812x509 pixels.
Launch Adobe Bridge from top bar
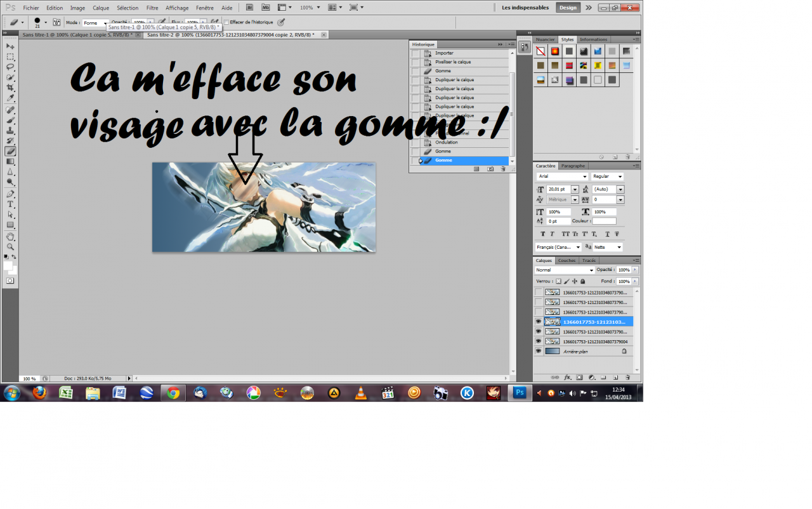pyautogui.click(x=249, y=7)
